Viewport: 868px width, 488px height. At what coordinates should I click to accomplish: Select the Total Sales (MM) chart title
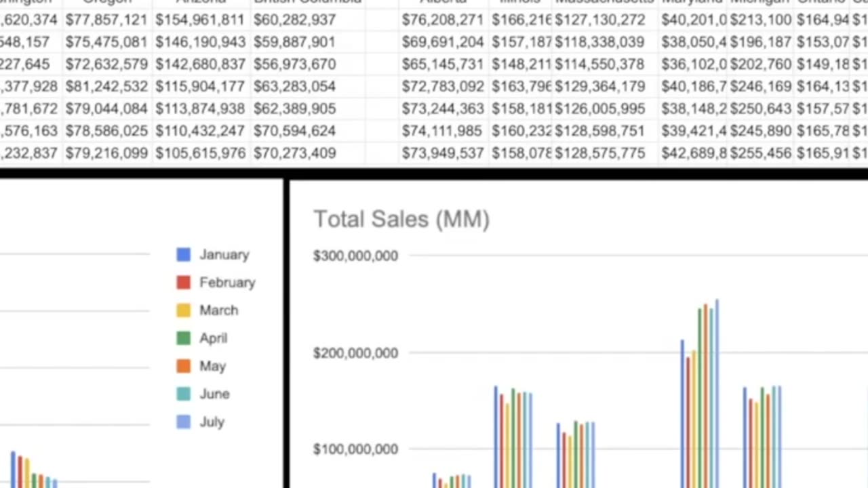pos(401,219)
